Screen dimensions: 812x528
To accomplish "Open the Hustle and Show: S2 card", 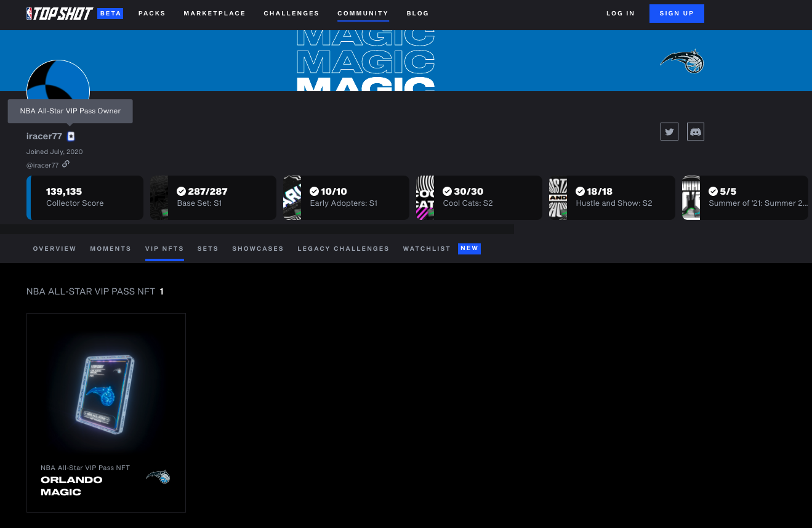I will (x=612, y=198).
